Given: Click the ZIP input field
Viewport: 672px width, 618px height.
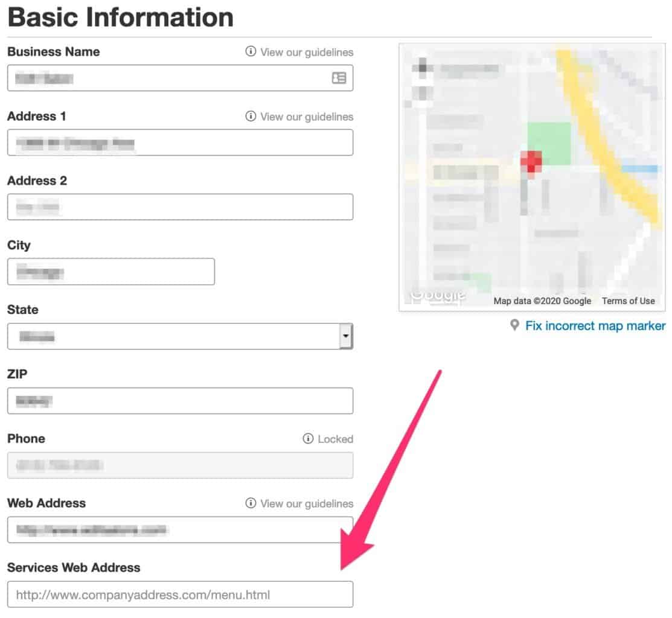Looking at the screenshot, I should click(179, 400).
